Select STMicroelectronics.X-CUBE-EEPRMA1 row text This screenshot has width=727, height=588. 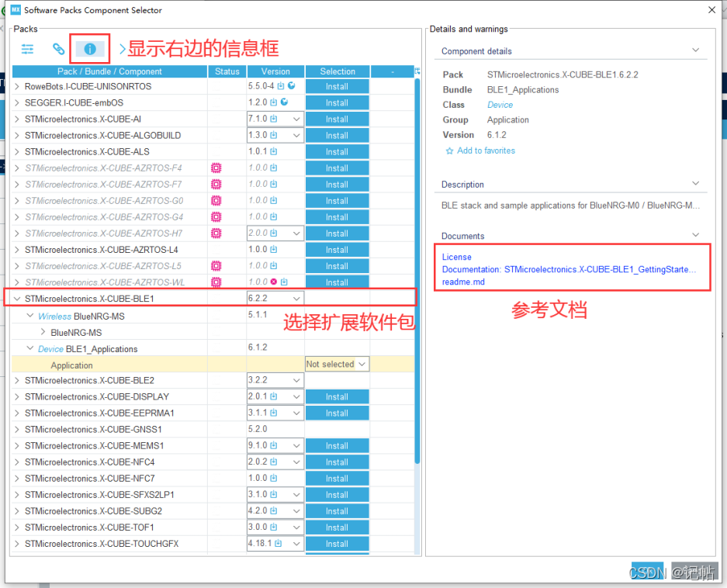pyautogui.click(x=99, y=413)
